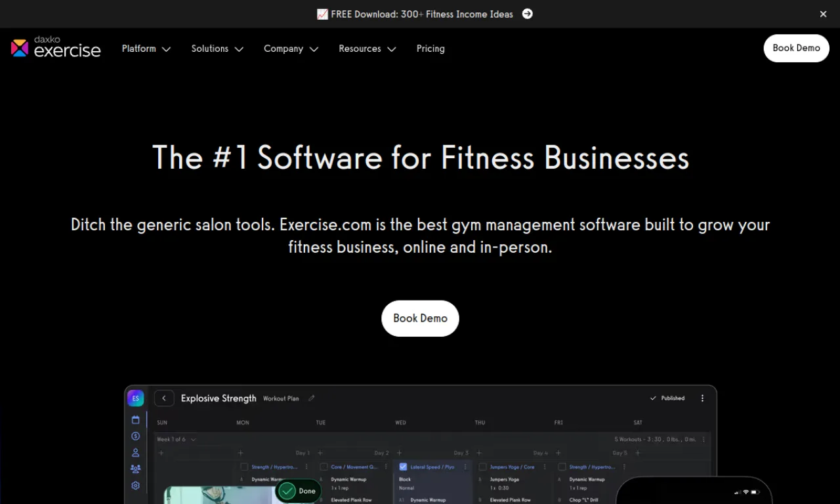Click the plus icon under WED
Viewport: 840px width, 504px height.
(399, 453)
